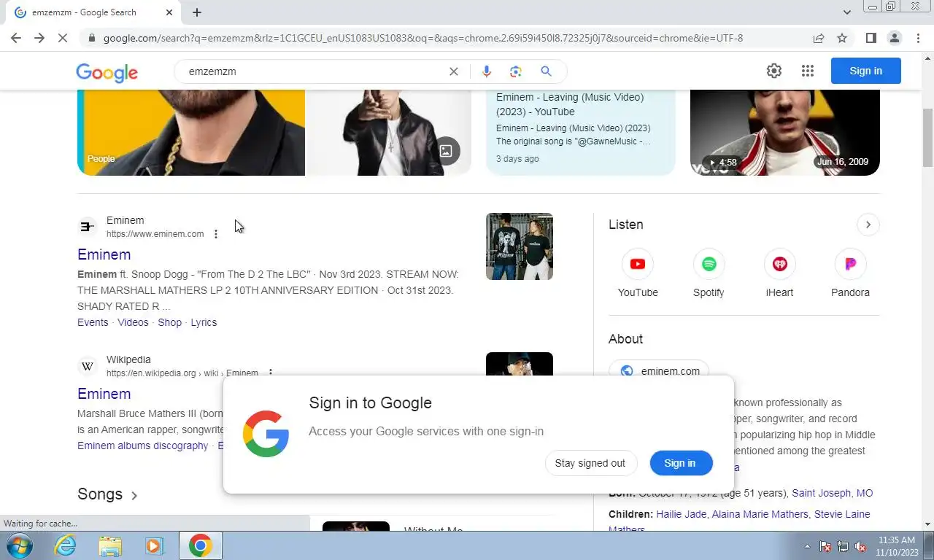Open the Google apps grid
The height and width of the screenshot is (560, 934).
pos(807,71)
